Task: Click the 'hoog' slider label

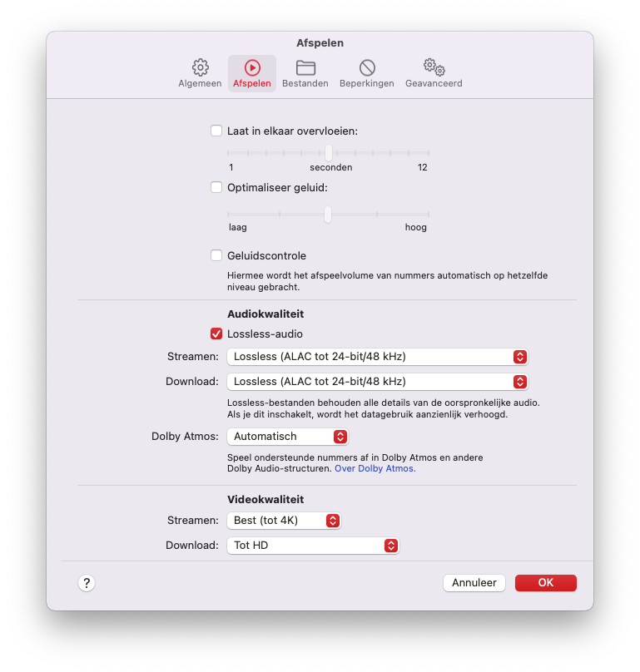Action: [x=415, y=227]
